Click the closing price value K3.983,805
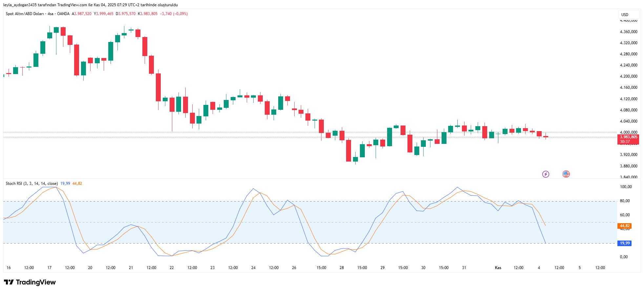644x292 pixels. tap(148, 14)
